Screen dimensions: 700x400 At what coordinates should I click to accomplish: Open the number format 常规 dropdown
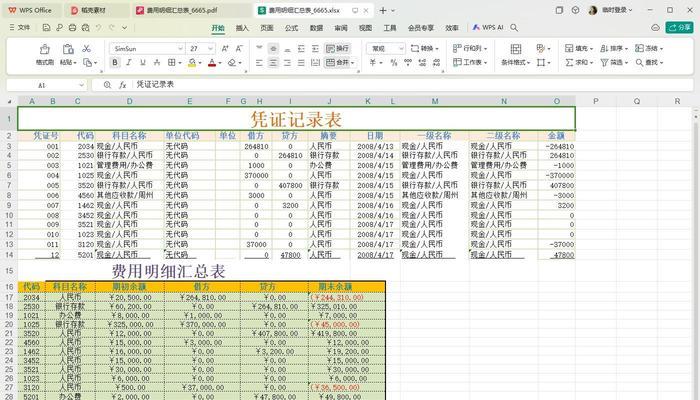point(401,48)
